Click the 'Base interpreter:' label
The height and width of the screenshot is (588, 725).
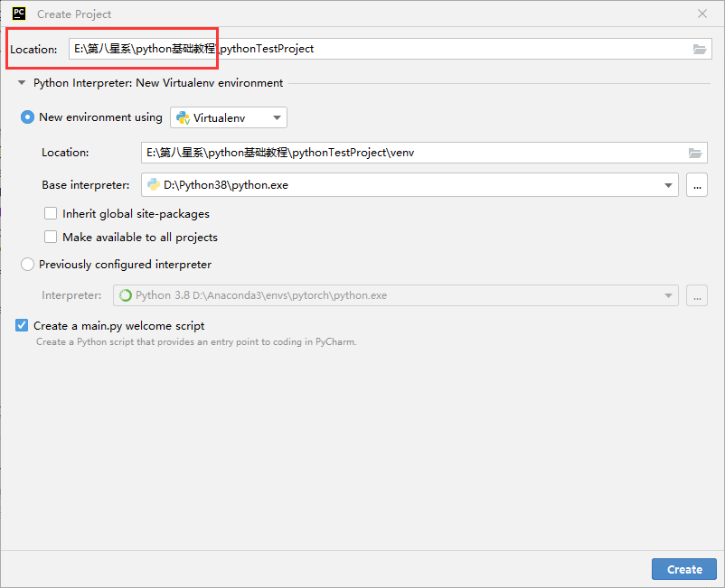tap(86, 185)
